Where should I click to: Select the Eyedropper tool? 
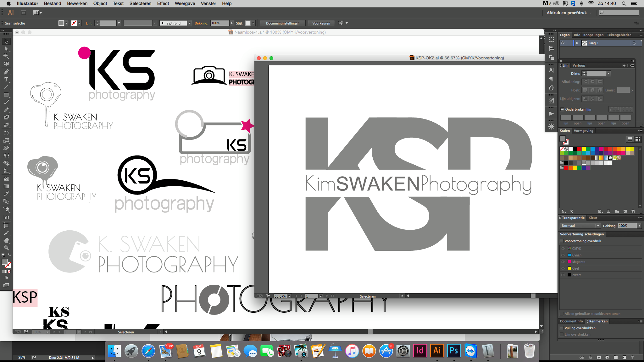[6, 194]
